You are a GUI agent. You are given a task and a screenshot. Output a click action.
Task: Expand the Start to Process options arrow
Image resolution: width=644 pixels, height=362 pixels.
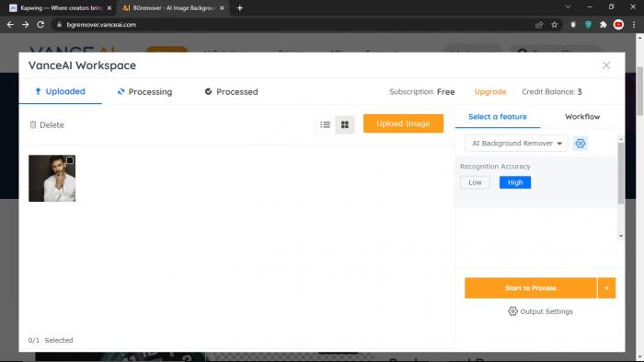coord(606,288)
